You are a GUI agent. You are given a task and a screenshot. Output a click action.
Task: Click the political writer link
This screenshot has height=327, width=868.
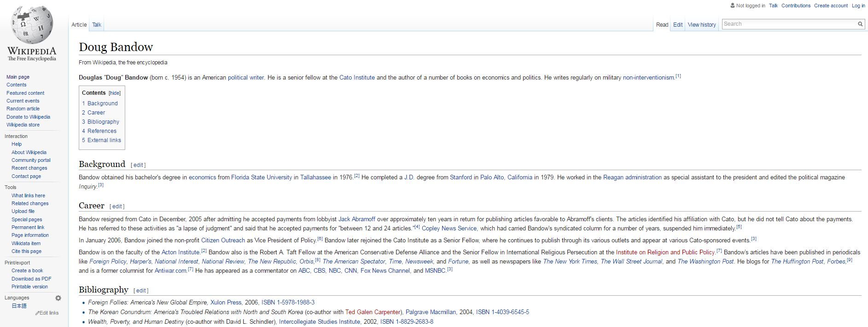(246, 78)
